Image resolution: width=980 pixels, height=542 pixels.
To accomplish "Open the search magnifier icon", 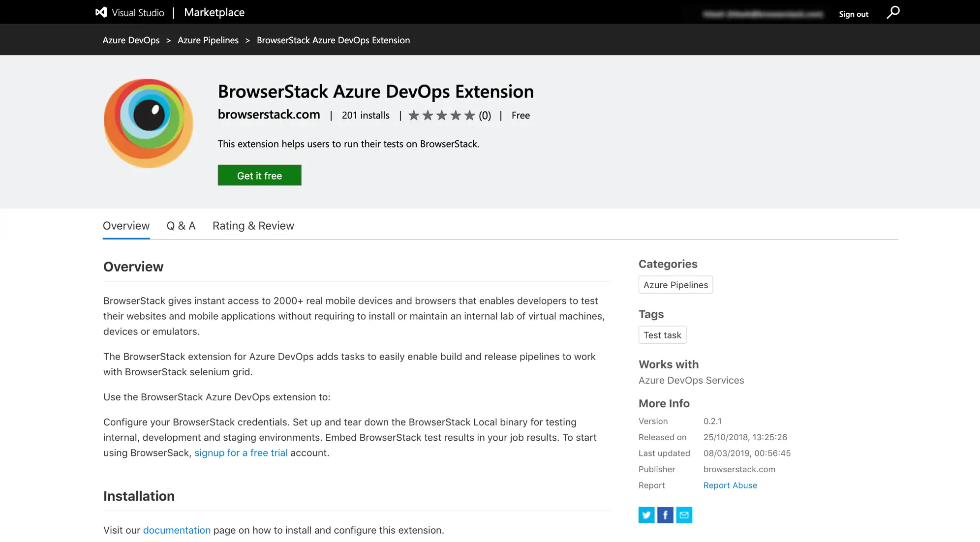I will (893, 12).
